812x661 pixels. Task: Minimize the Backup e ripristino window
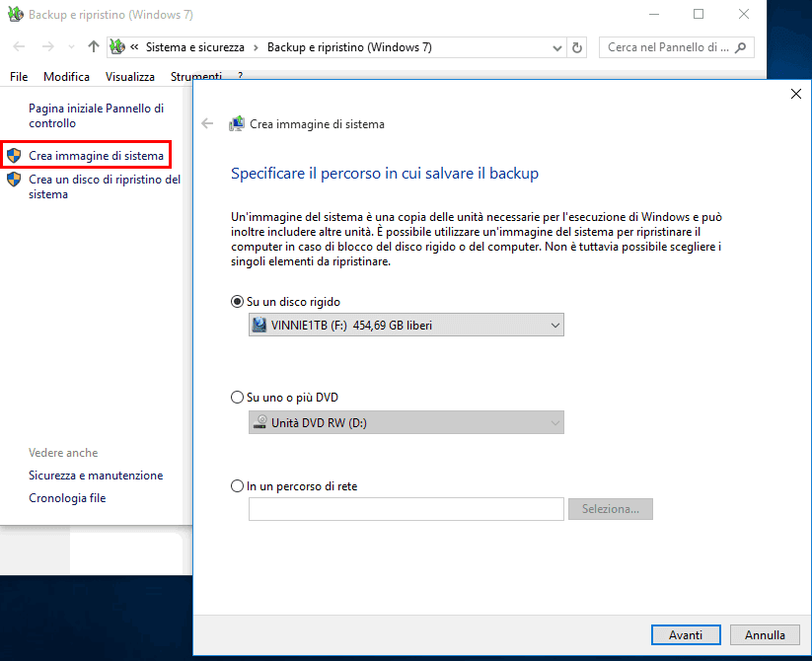[x=654, y=15]
